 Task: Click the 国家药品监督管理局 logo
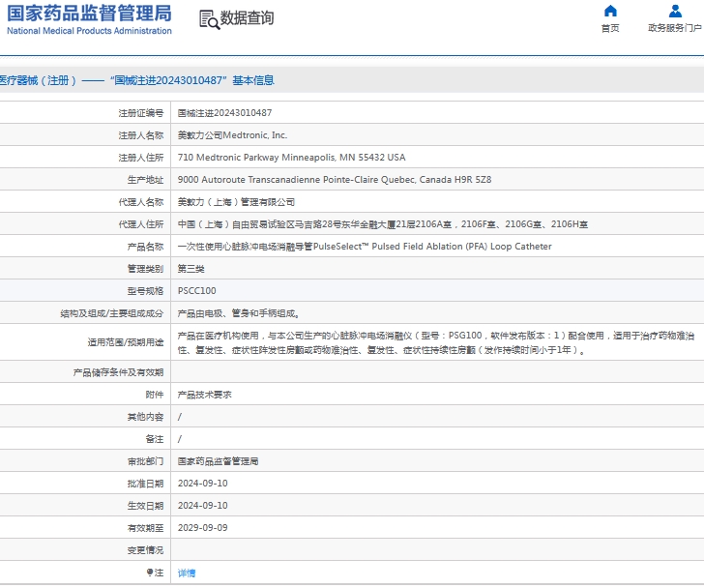pyautogui.click(x=89, y=19)
